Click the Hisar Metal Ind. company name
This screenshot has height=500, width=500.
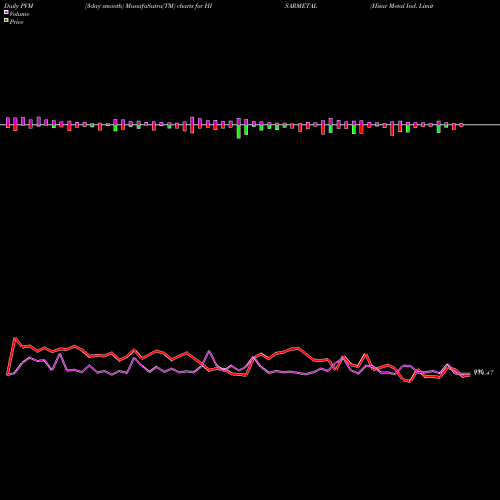[x=402, y=6]
